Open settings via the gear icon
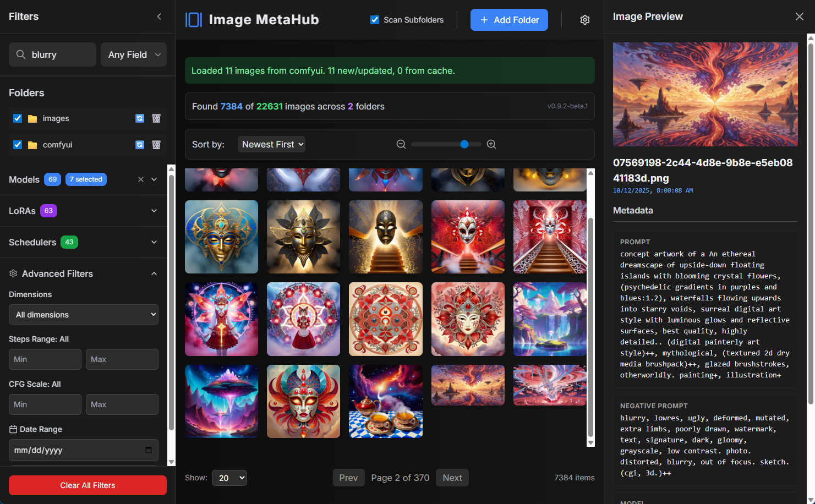This screenshot has height=504, width=815. tap(585, 20)
